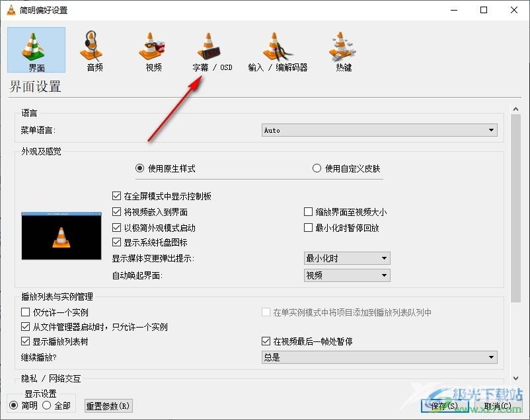
Task: Enable 缩放界面至视频大小 checkbox
Action: (308, 212)
